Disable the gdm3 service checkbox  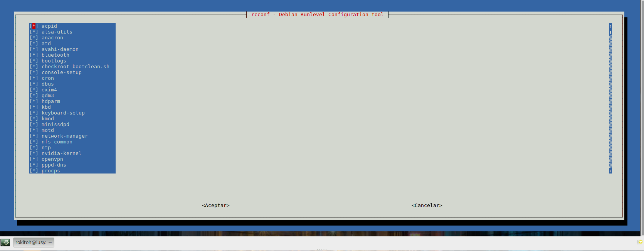34,96
